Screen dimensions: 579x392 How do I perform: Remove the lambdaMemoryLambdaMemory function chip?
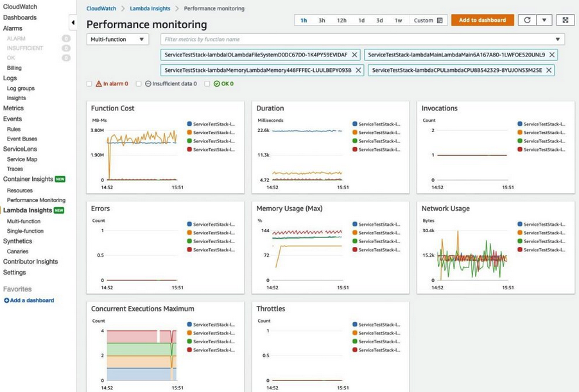(358, 70)
